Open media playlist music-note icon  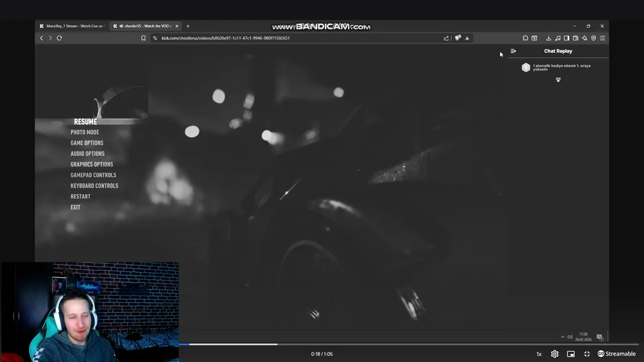pyautogui.click(x=557, y=38)
